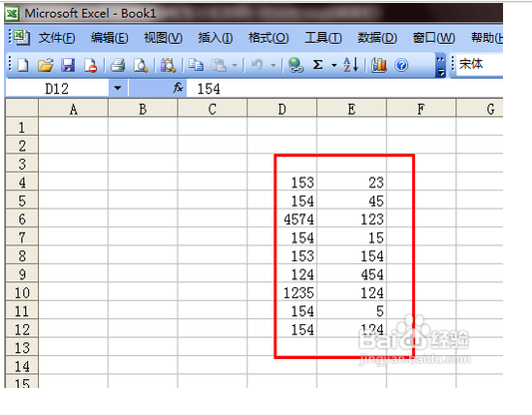Select cell containing 4574
The height and width of the screenshot is (415, 532).
click(281, 219)
